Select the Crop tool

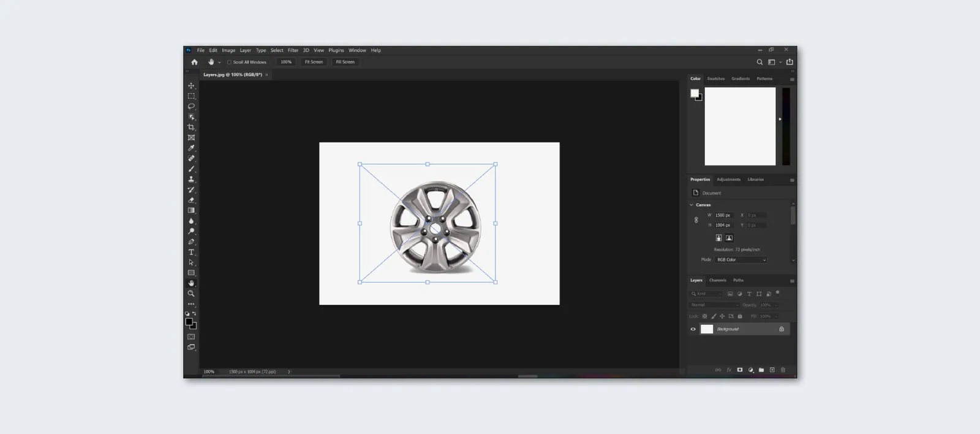coord(191,128)
